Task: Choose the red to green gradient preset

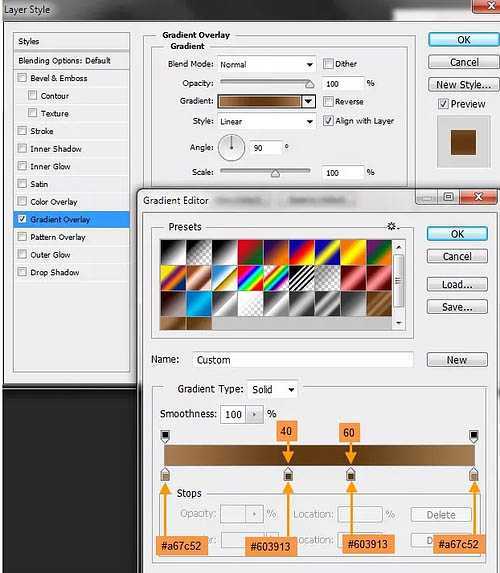Action: (x=250, y=252)
